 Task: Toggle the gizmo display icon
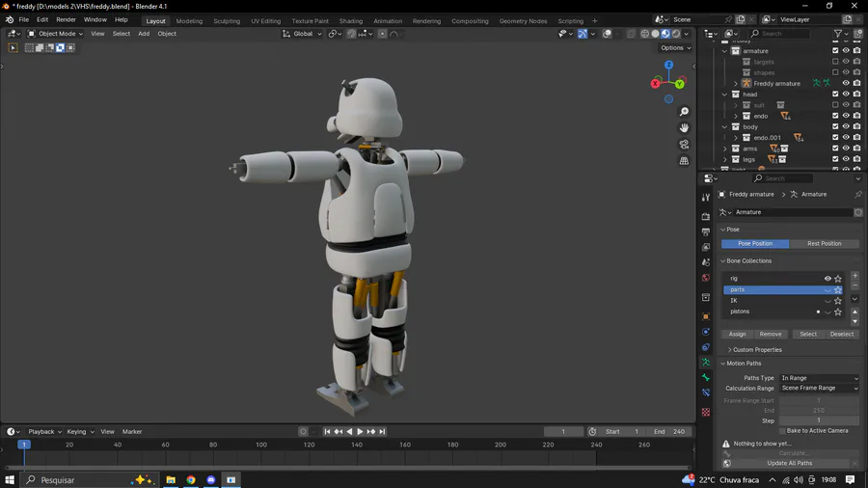(x=583, y=34)
